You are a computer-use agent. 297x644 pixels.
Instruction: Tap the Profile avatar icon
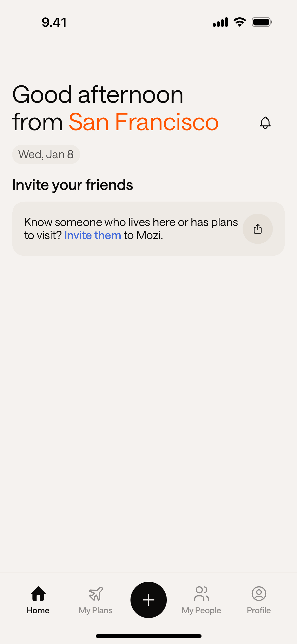[x=259, y=594]
